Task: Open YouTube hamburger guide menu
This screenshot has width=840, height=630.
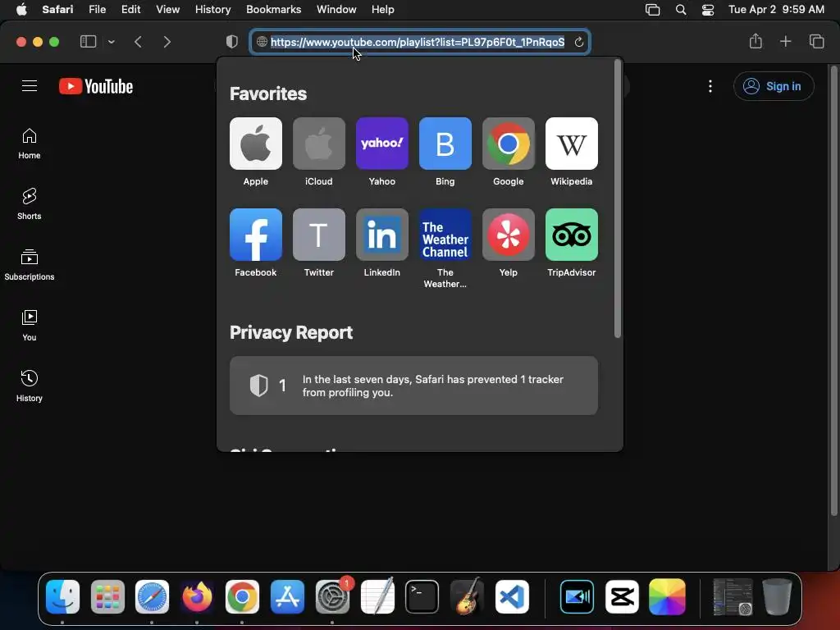Action: click(30, 85)
